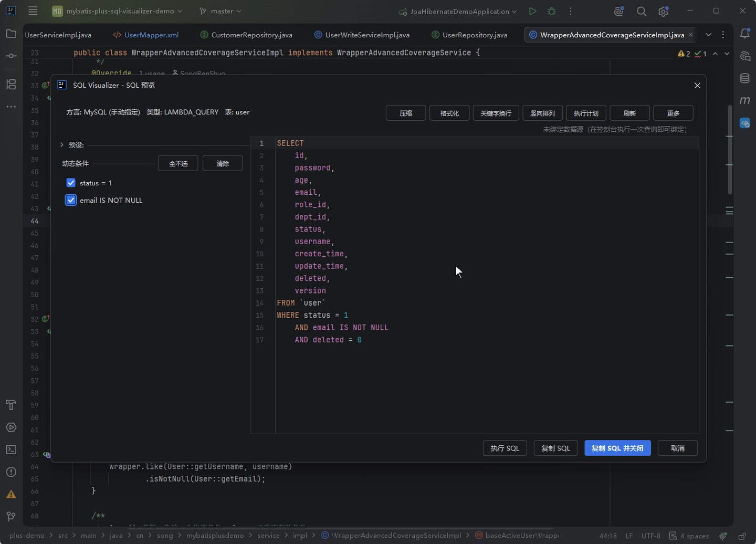Switch to the UserMapper.xml tab
The width and height of the screenshot is (756, 544).
[x=145, y=35]
